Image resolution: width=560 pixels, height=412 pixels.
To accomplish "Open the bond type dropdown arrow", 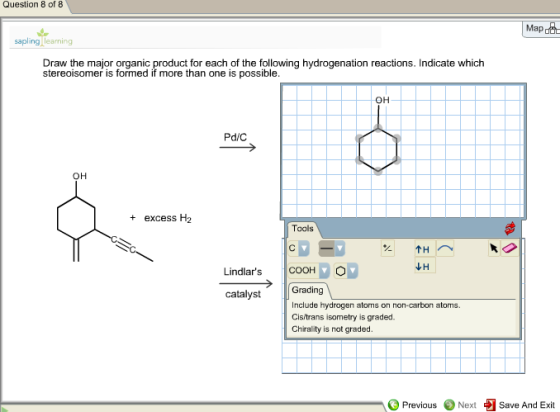I will [340, 248].
